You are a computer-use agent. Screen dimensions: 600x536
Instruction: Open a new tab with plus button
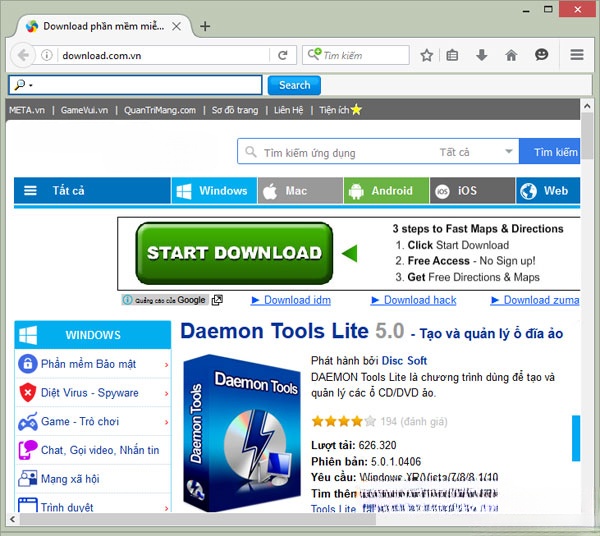(205, 26)
